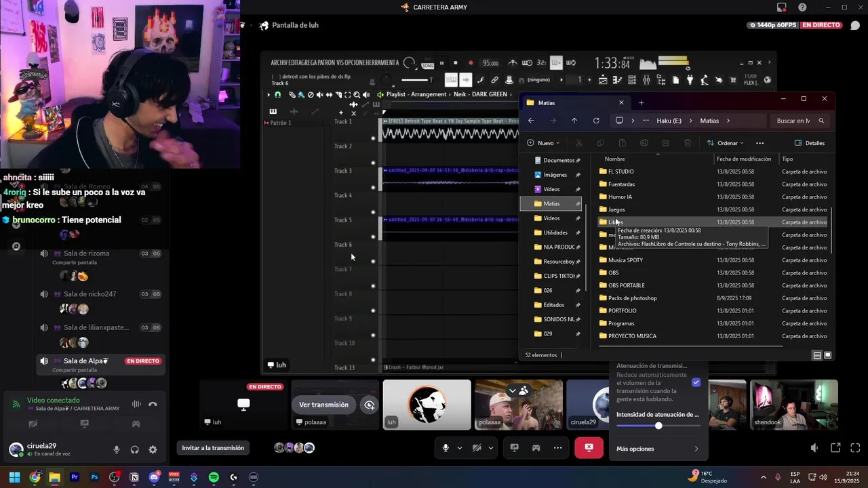Viewport: 868px width, 488px height.
Task: Open new tab in File Explorer
Action: tap(641, 103)
